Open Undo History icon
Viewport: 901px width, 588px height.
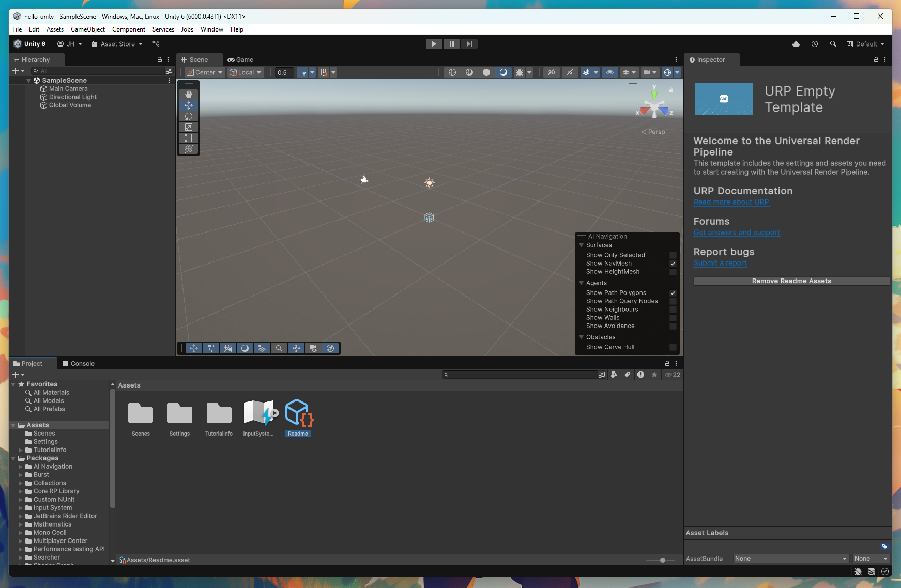tap(815, 44)
